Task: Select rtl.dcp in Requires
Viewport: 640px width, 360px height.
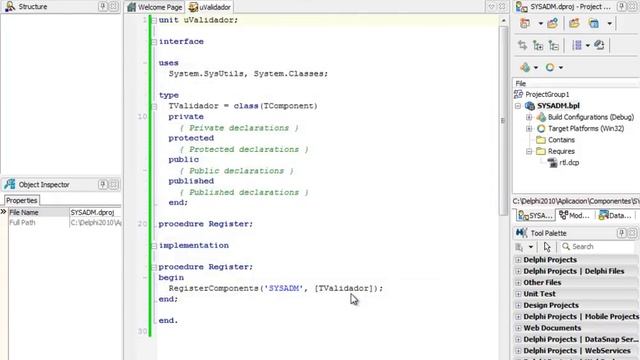Action: tap(569, 163)
